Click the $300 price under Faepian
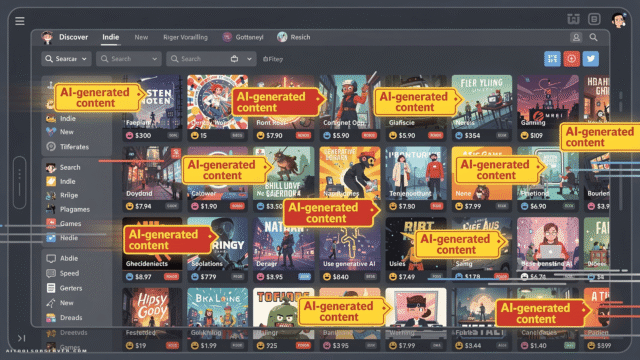This screenshot has width=640, height=360. (143, 136)
